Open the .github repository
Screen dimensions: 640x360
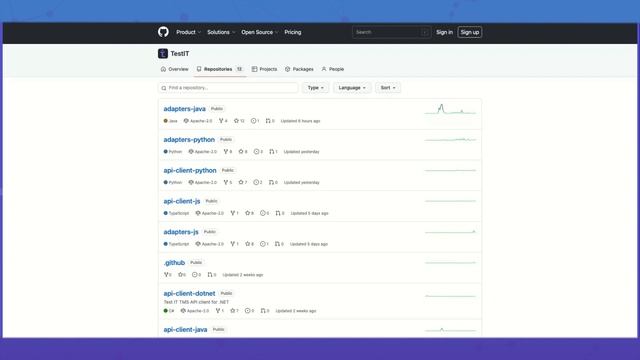(174, 262)
